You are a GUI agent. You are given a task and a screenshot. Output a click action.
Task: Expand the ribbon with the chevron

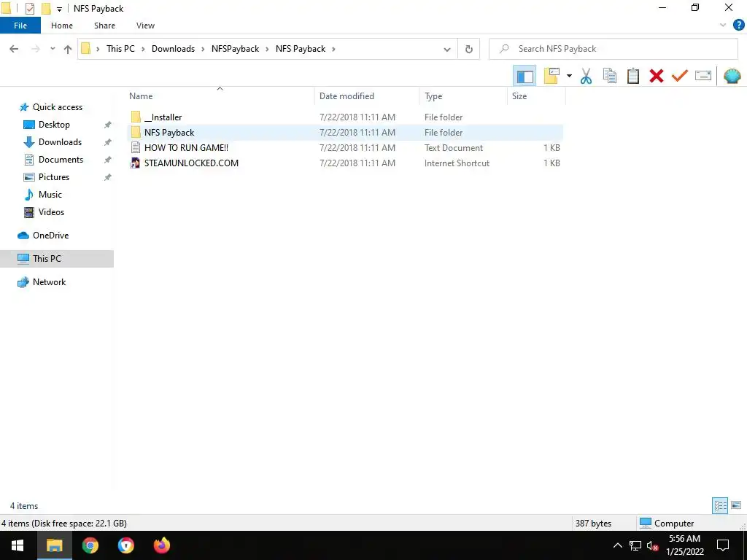pos(722,26)
